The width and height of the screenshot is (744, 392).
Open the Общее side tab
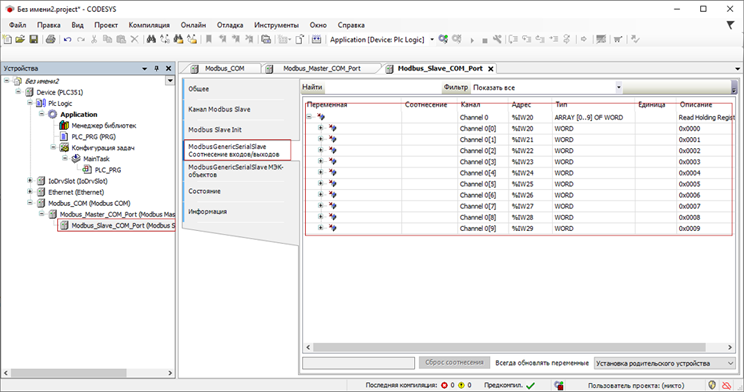[198, 89]
